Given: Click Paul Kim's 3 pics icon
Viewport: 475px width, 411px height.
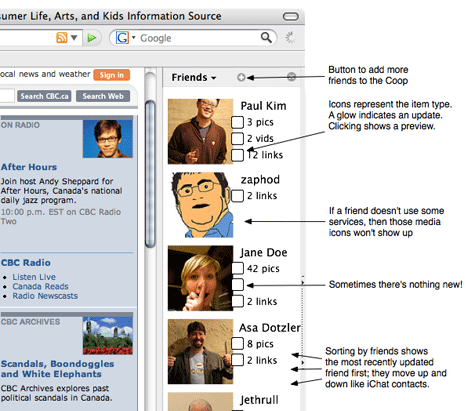Looking at the screenshot, I should pyautogui.click(x=237, y=122).
